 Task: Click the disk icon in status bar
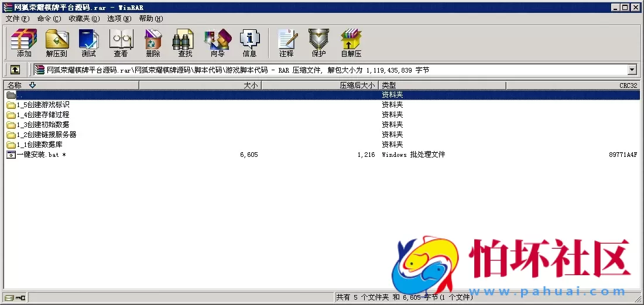click(9, 297)
